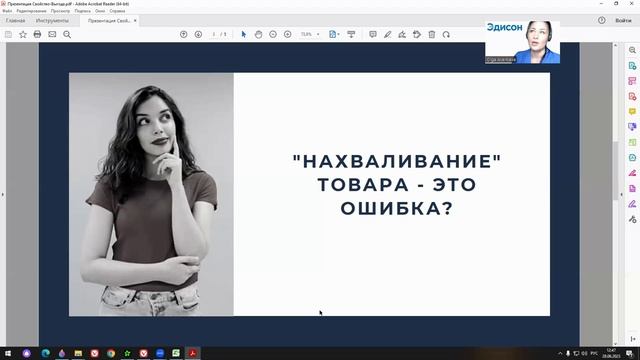
Task: Open the Comment tool in right pane
Action: point(632,111)
